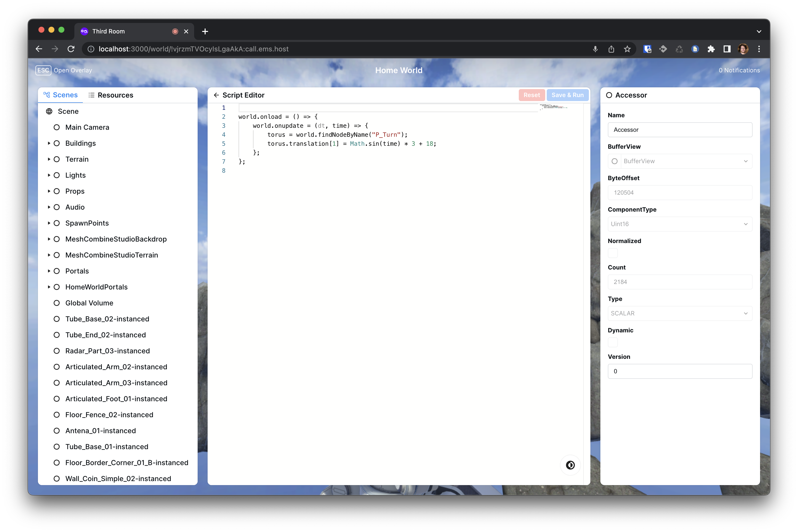Image resolution: width=798 pixels, height=532 pixels.
Task: Click the Reset button
Action: pyautogui.click(x=532, y=95)
